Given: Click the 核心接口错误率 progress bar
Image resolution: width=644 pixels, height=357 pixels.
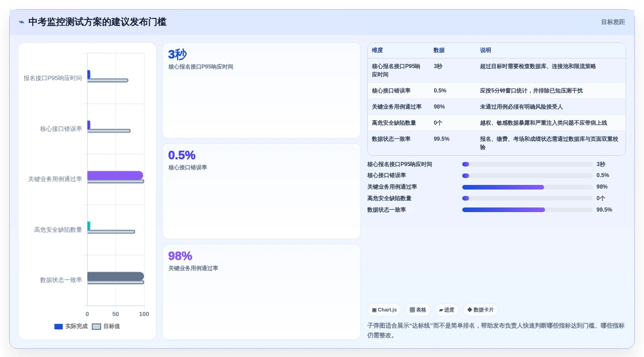Looking at the screenshot, I should pyautogui.click(x=528, y=176).
